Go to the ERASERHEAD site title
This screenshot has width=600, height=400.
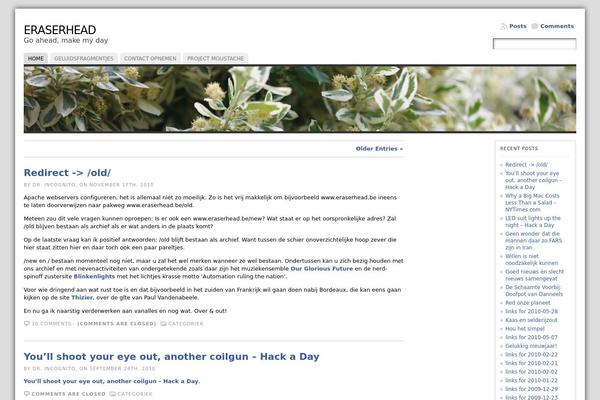[x=60, y=30]
